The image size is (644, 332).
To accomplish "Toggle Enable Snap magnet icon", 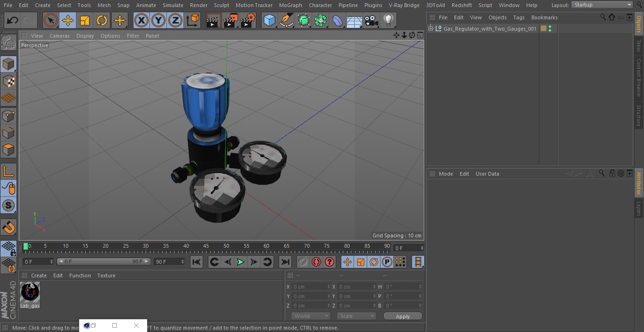I will click(x=8, y=227).
